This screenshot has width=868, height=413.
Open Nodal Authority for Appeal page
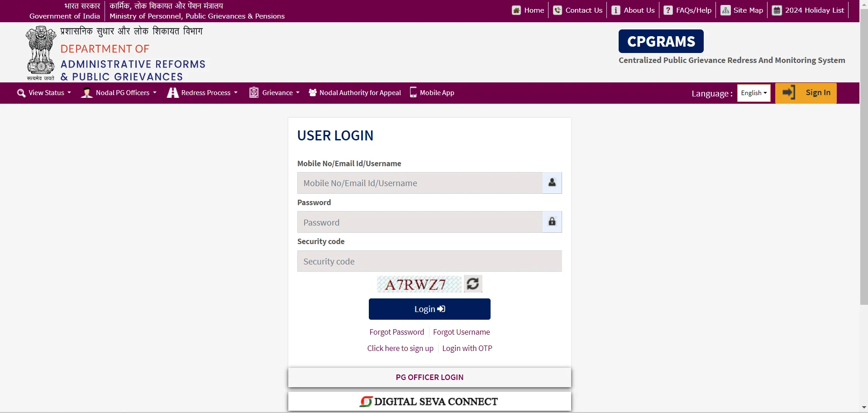(x=355, y=93)
